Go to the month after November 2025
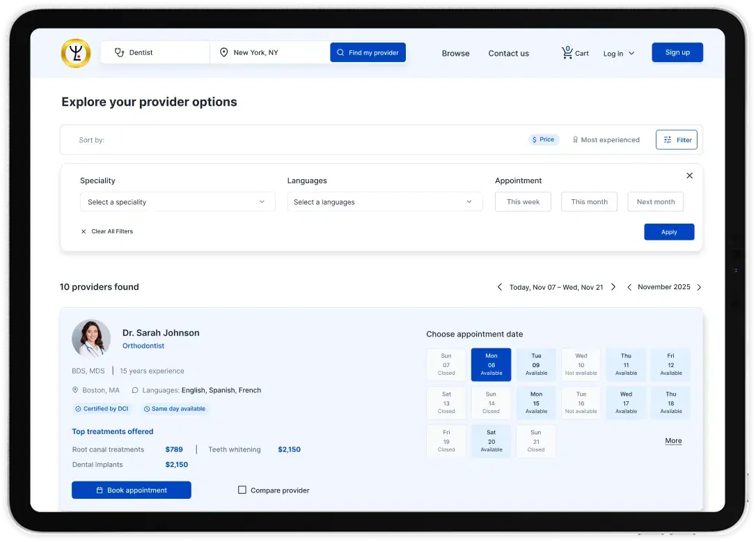Viewport: 756px width, 542px height. click(x=699, y=287)
